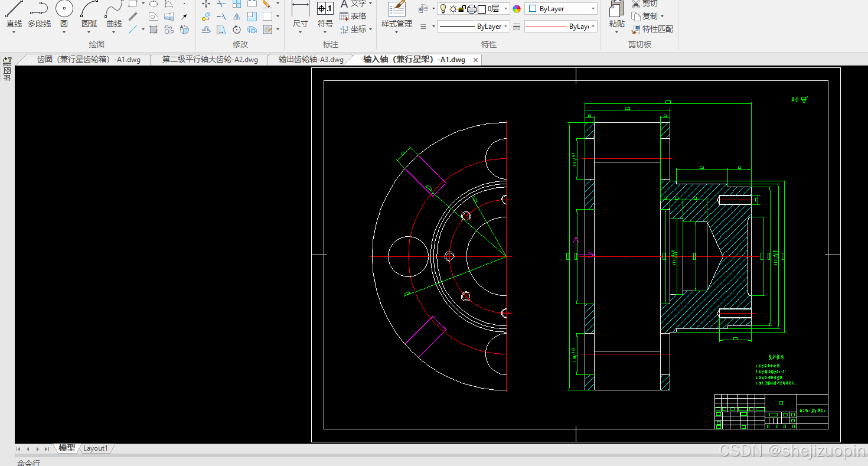
Task: Insert a 表格 table
Action: [x=353, y=17]
